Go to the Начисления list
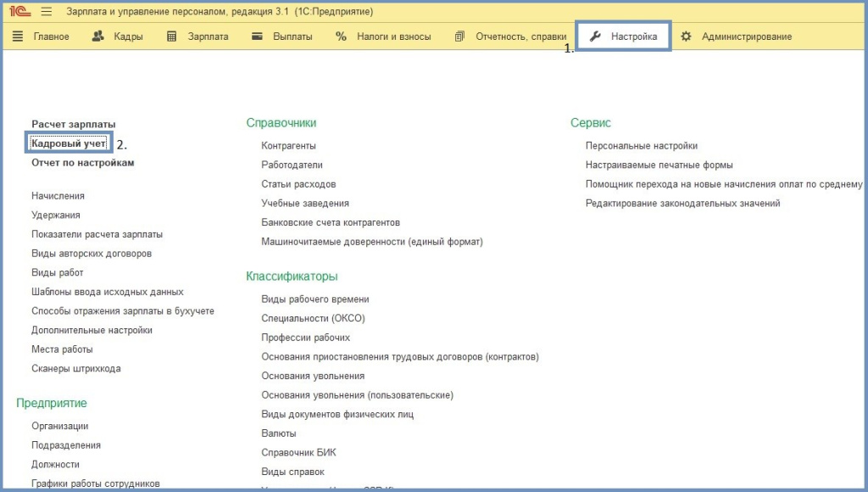The image size is (868, 492). point(58,196)
